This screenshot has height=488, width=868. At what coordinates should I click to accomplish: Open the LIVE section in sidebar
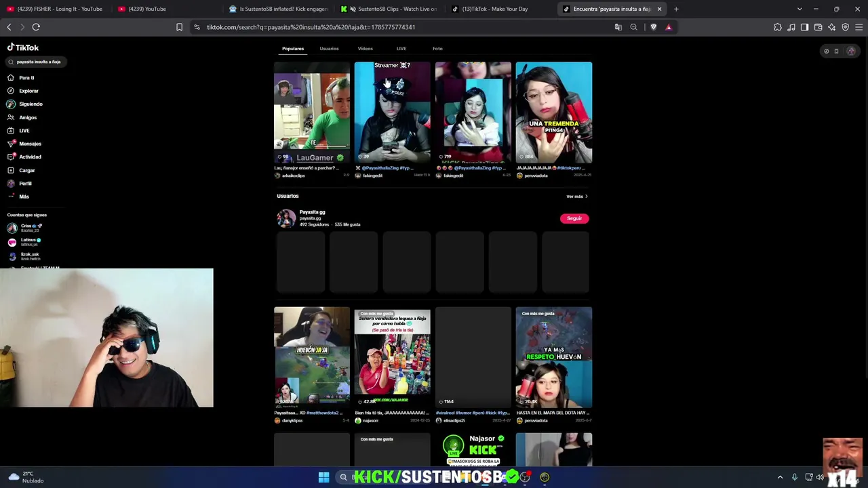coord(18,131)
